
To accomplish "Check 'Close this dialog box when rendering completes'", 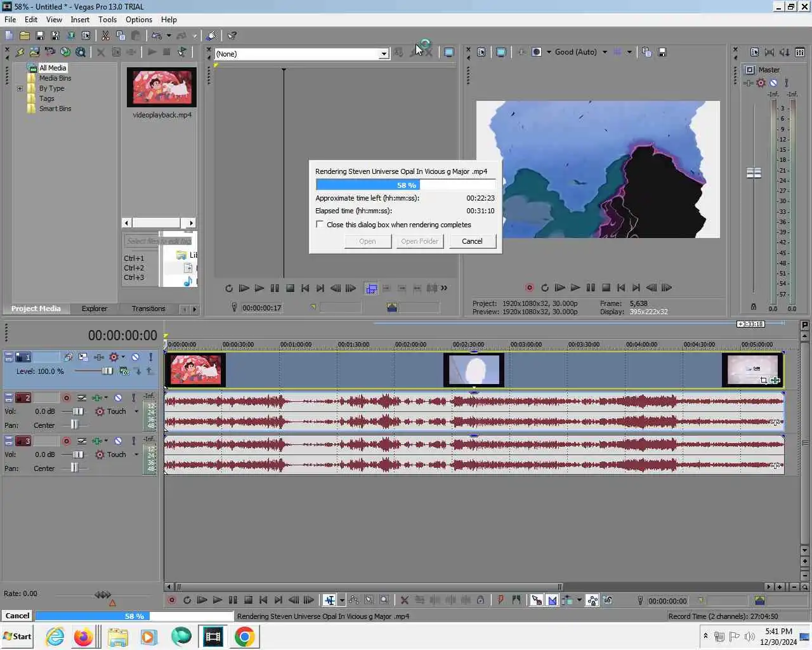I will click(320, 224).
